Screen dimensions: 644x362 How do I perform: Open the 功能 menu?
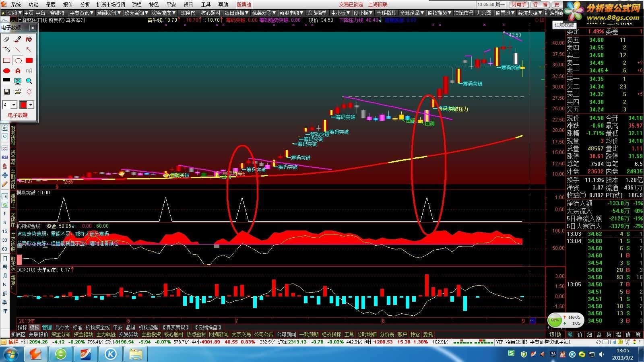33,4
